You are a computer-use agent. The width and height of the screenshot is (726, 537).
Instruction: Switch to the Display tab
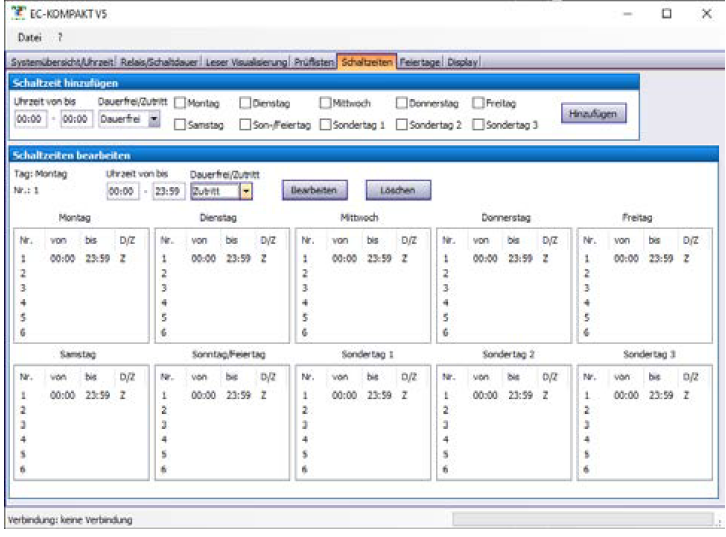click(x=462, y=62)
